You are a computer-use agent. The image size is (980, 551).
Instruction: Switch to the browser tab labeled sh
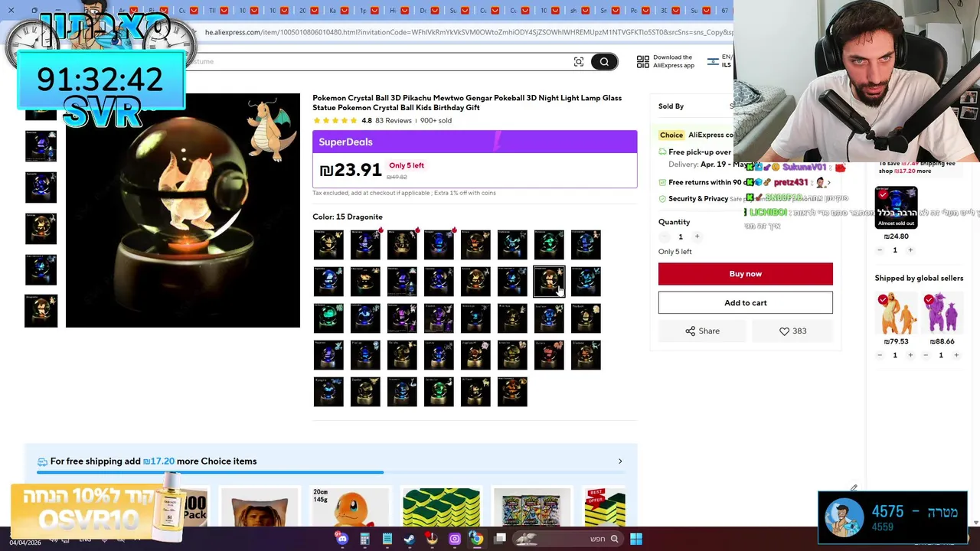[580, 11]
